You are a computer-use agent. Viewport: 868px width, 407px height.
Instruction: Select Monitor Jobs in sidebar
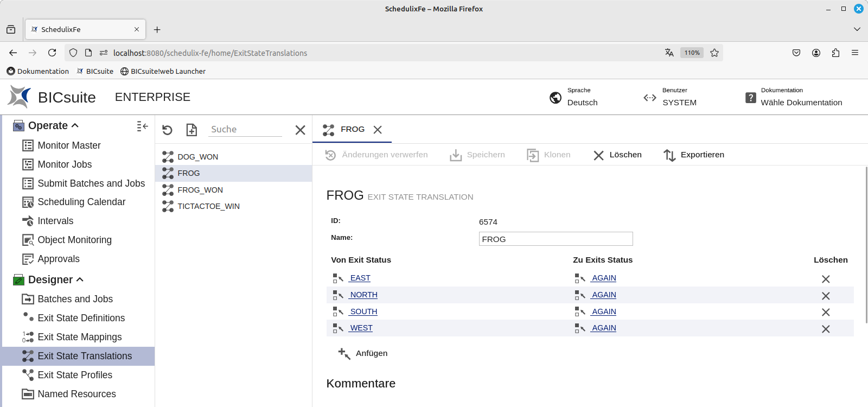tap(65, 164)
